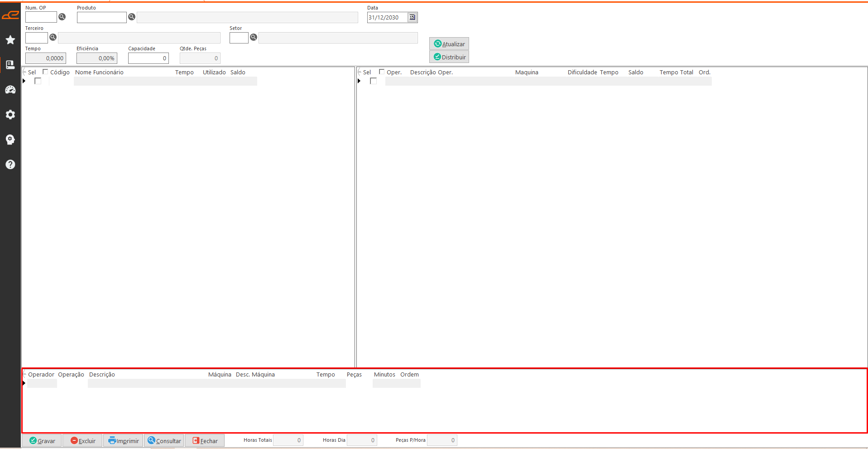The width and height of the screenshot is (868, 449).
Task: Click the Gravar button
Action: click(42, 441)
